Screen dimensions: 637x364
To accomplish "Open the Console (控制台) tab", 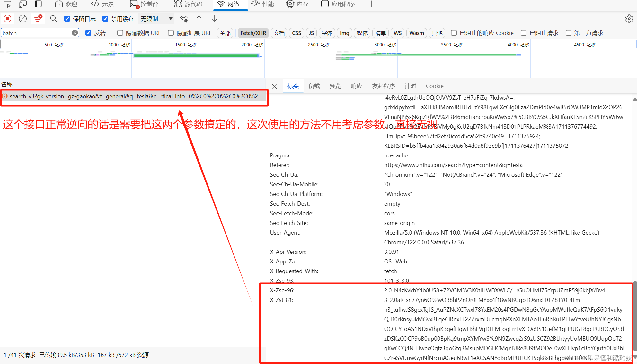I will point(144,4).
